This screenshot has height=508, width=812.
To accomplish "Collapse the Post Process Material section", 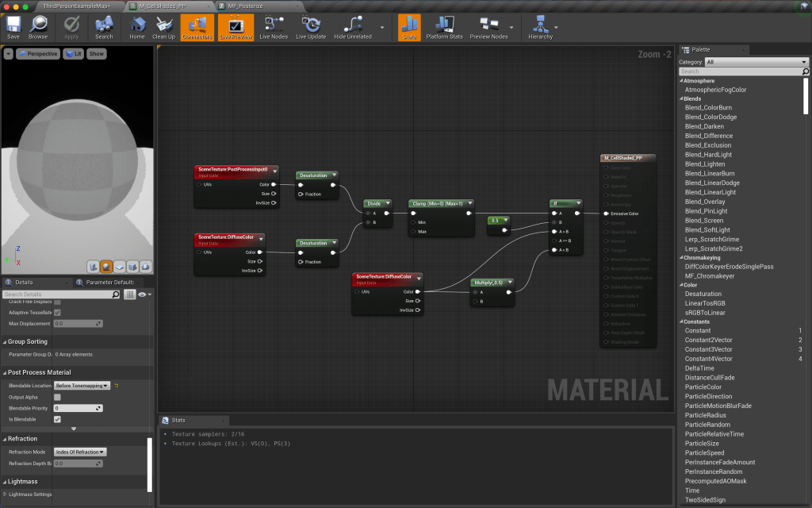I will tap(6, 371).
